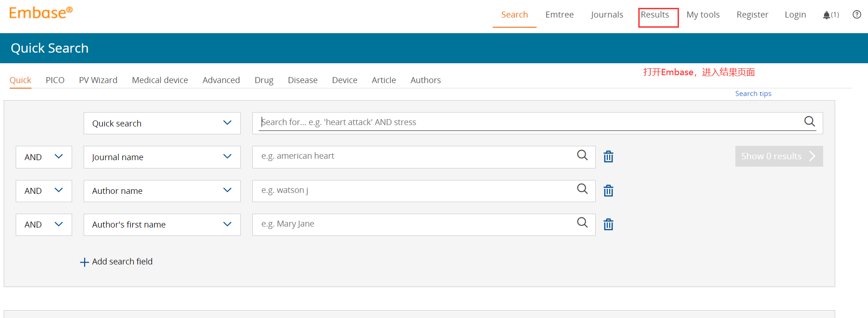Open the Author name field dropdown
The height and width of the screenshot is (318, 868).
click(x=162, y=191)
